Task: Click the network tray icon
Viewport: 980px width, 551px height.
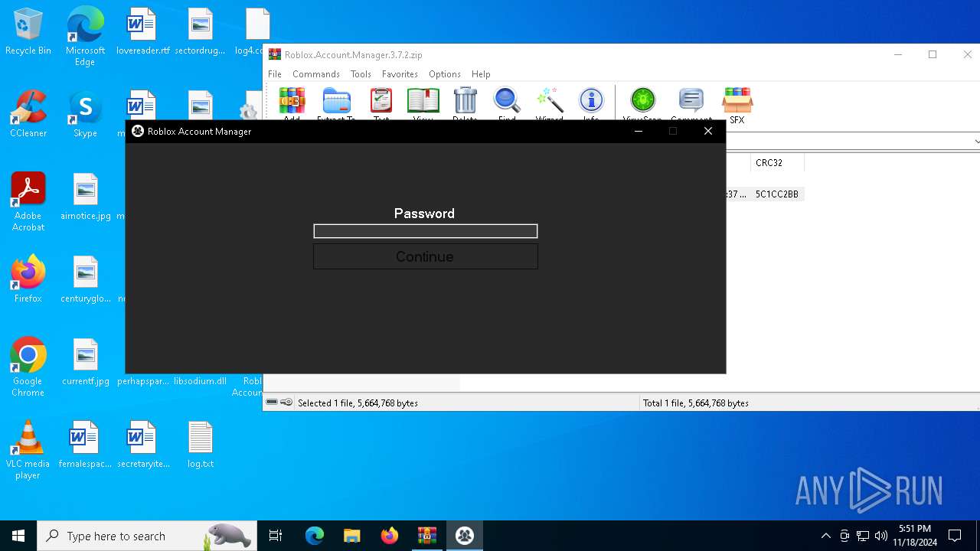Action: (863, 536)
